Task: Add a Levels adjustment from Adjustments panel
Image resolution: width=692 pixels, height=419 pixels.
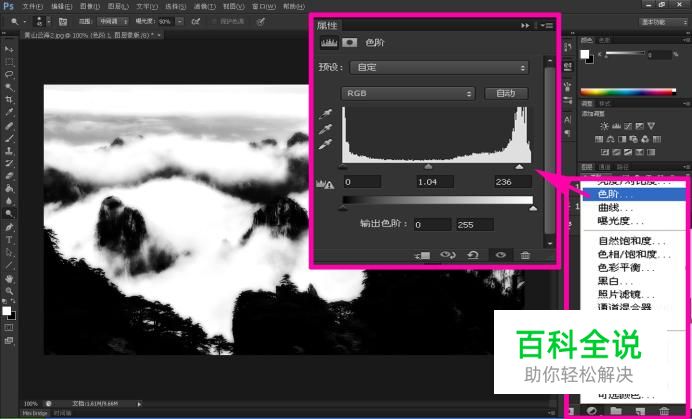Action: tap(616, 126)
